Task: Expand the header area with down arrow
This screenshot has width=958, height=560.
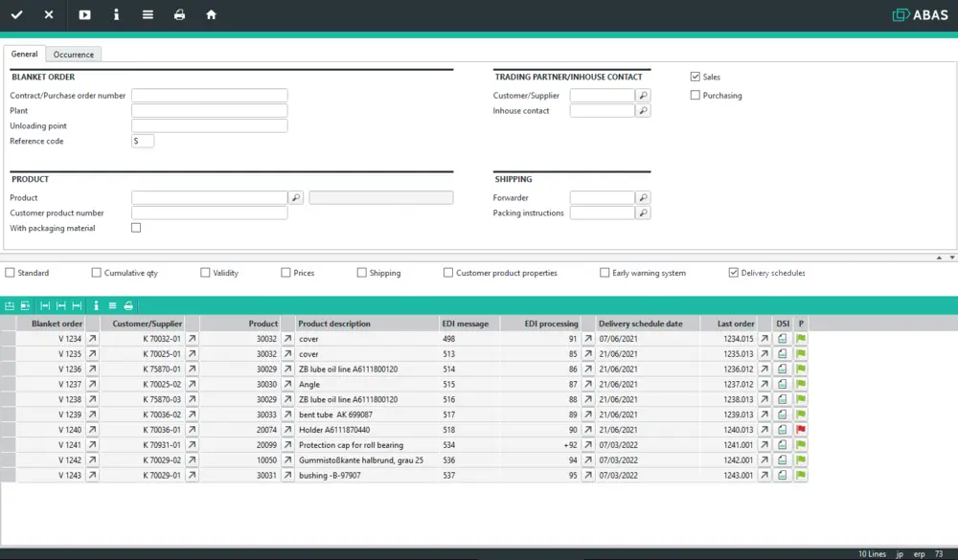Action: tap(952, 258)
